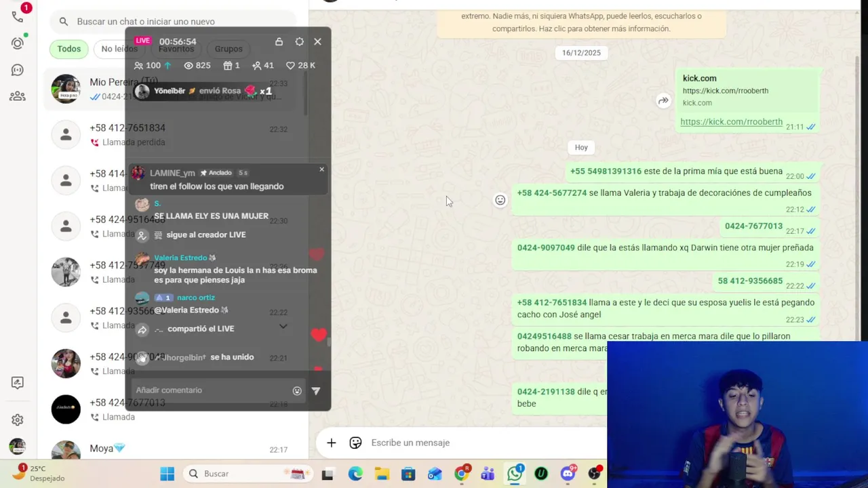Expand the chevron beside narco ortiz comment

283,327
